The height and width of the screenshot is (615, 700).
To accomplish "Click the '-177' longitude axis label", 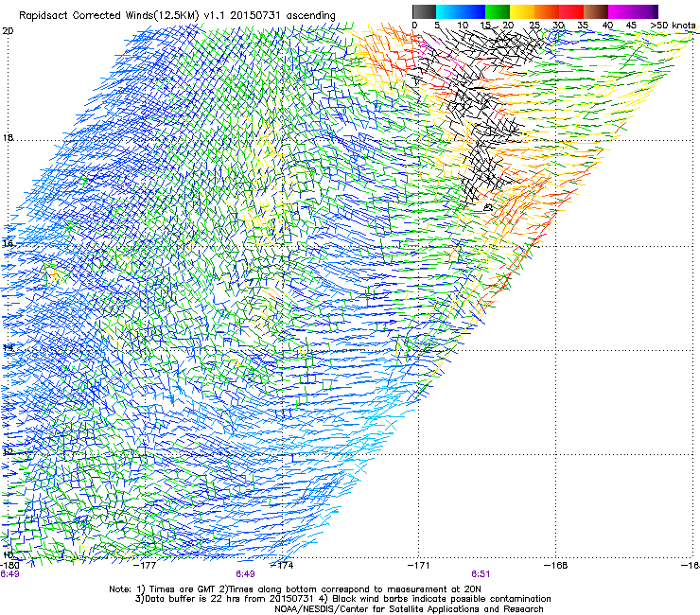I will coord(146,566).
